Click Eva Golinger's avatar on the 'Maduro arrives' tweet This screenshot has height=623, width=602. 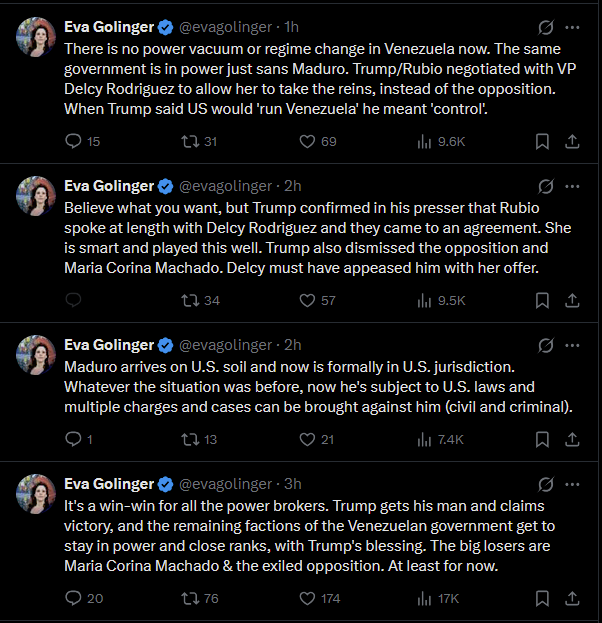pos(36,355)
